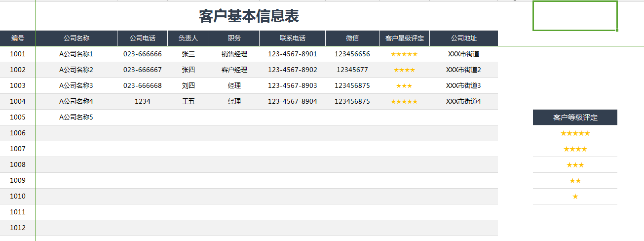Select the 1007 number cell
644x241 pixels.
[x=18, y=149]
